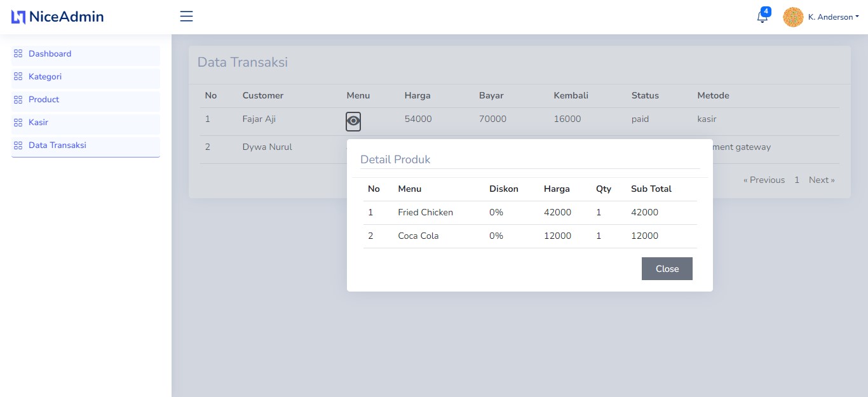Viewport: 868px width, 397px height.
Task: Navigate to Kasir in the sidebar
Action: pyautogui.click(x=37, y=122)
